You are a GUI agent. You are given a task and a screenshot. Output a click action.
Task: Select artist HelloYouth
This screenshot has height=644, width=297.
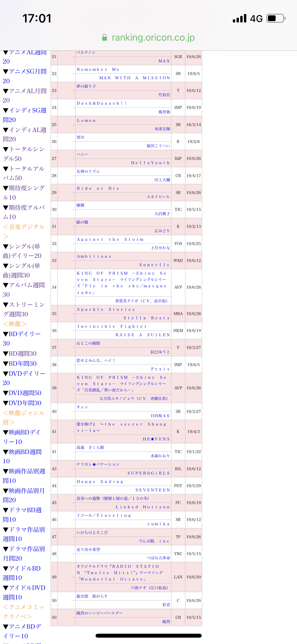[150, 163]
